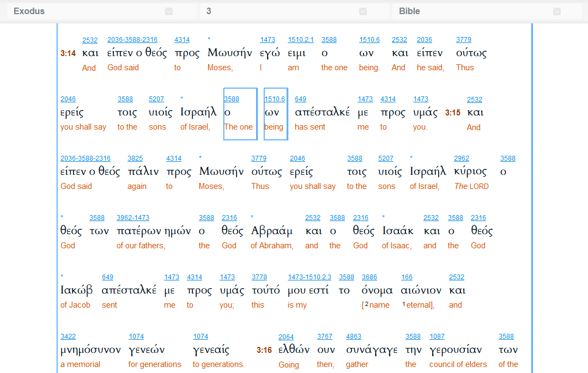Click the Greek word εγώ
Viewport: 588px width, 373px height.
270,53
